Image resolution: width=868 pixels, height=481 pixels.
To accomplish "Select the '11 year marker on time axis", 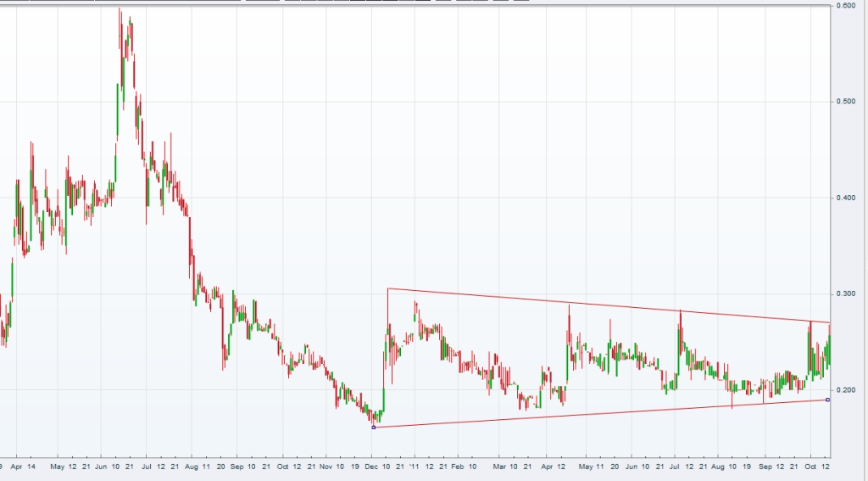I will pyautogui.click(x=414, y=467).
